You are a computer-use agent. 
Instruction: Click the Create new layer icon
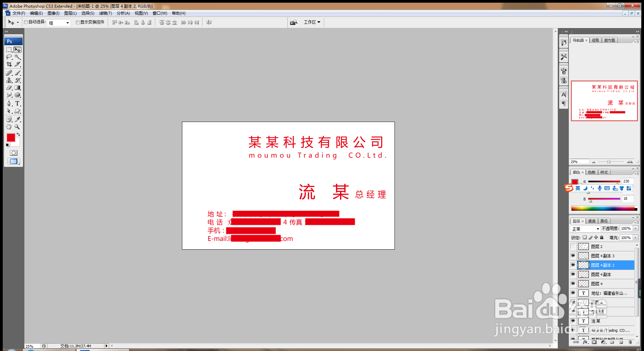621,342
